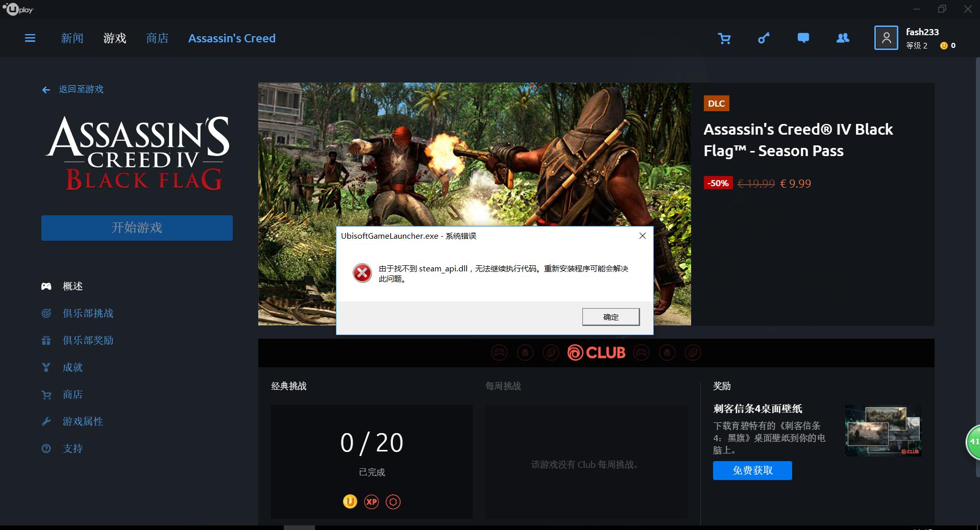Image resolution: width=980 pixels, height=530 pixels.
Task: Click the 返回至游戏 link
Action: [81, 89]
